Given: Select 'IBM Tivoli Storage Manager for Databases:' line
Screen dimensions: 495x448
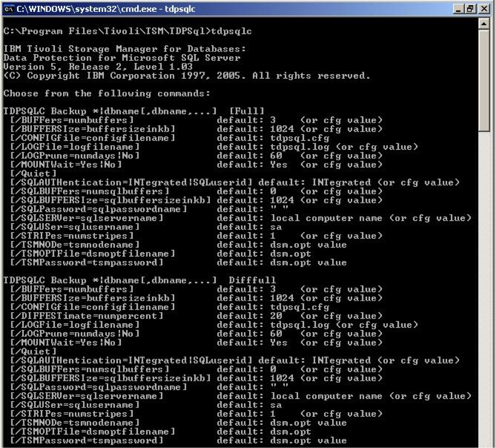Looking at the screenshot, I should [125, 49].
